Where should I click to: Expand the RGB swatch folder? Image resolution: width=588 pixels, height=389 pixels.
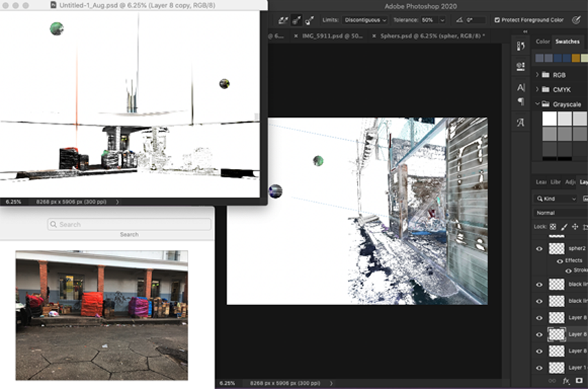coord(538,75)
